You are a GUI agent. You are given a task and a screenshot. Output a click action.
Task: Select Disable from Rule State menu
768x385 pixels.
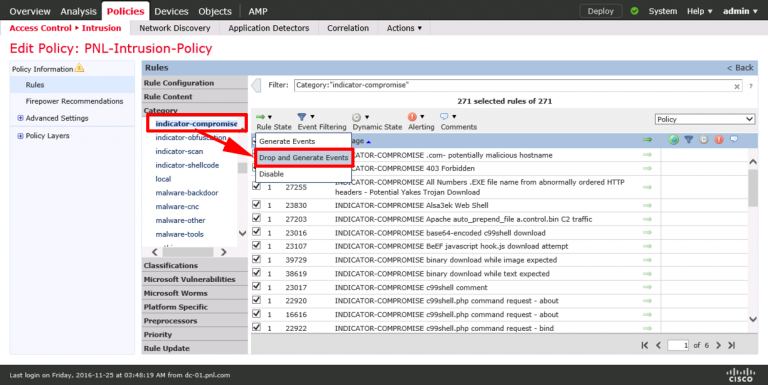(303, 174)
